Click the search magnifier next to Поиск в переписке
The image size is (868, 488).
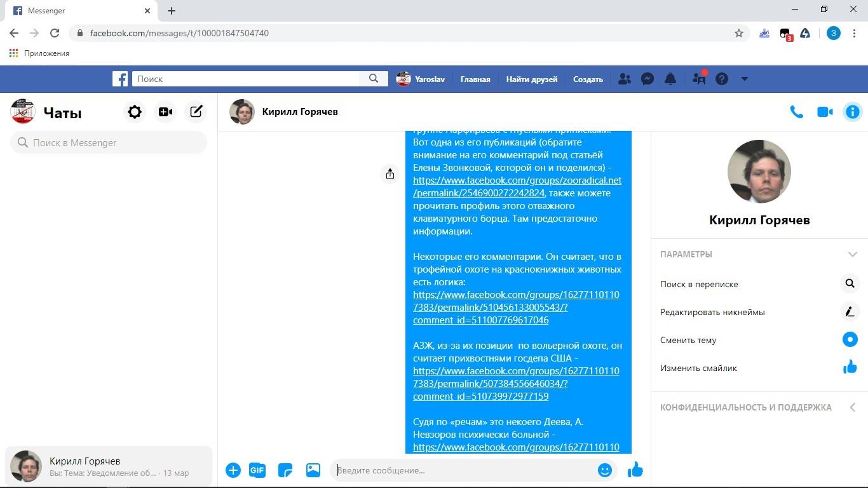(850, 283)
